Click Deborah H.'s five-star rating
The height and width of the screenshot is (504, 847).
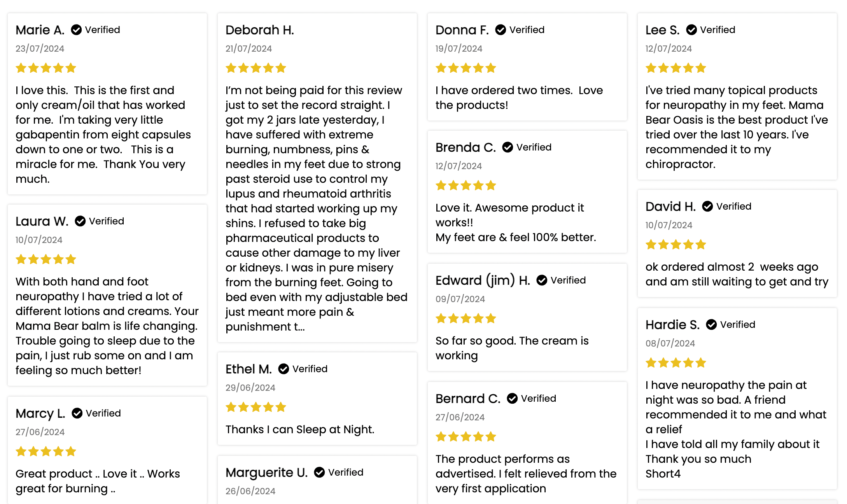pos(256,68)
